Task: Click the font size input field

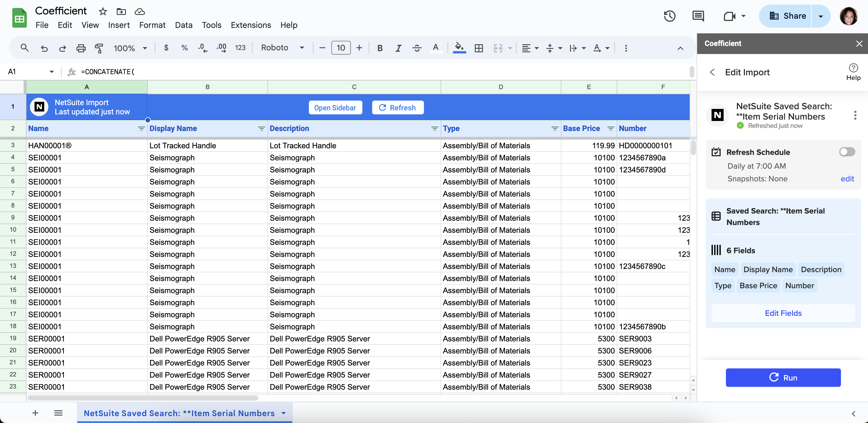Action: [x=341, y=48]
